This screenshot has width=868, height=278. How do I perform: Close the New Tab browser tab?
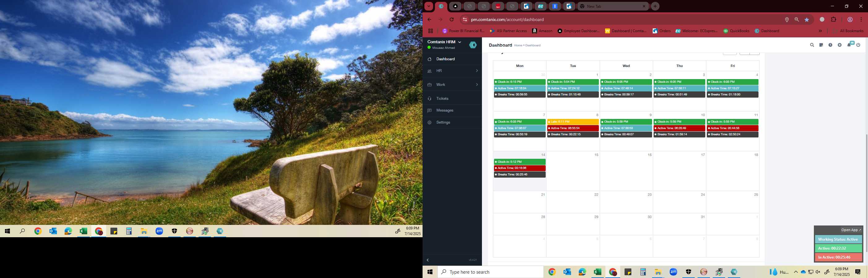[x=644, y=6]
